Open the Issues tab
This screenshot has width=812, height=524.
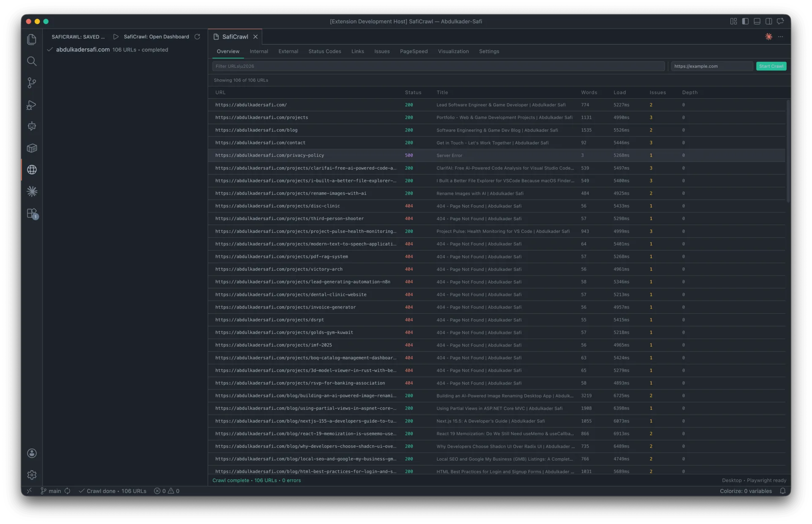point(382,51)
